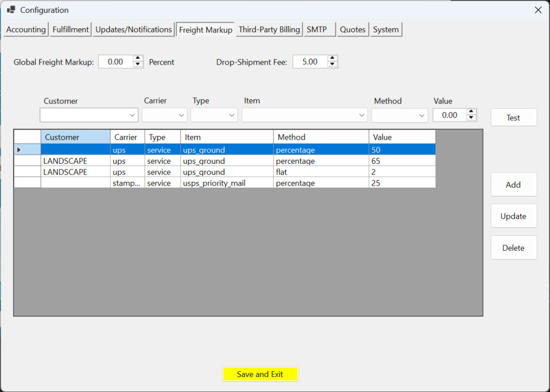Click the Value numeric field
Viewport: 550px width, 392px height.
click(450, 115)
